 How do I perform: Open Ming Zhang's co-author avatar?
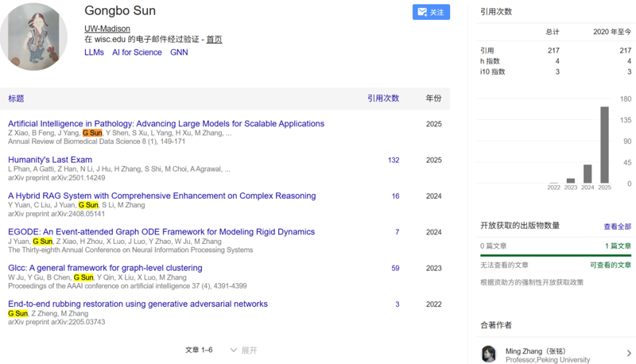pos(489,354)
